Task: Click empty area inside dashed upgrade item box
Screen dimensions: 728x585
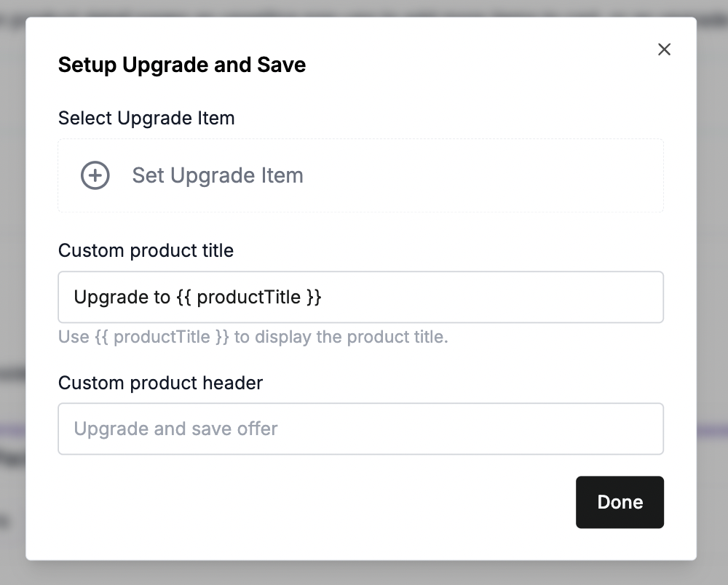Action: [x=495, y=175]
